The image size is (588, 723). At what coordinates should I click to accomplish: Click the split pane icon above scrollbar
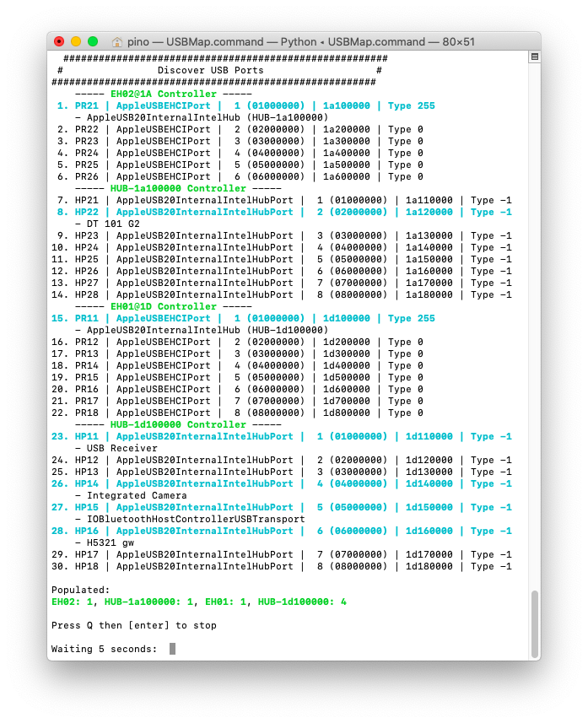535,57
